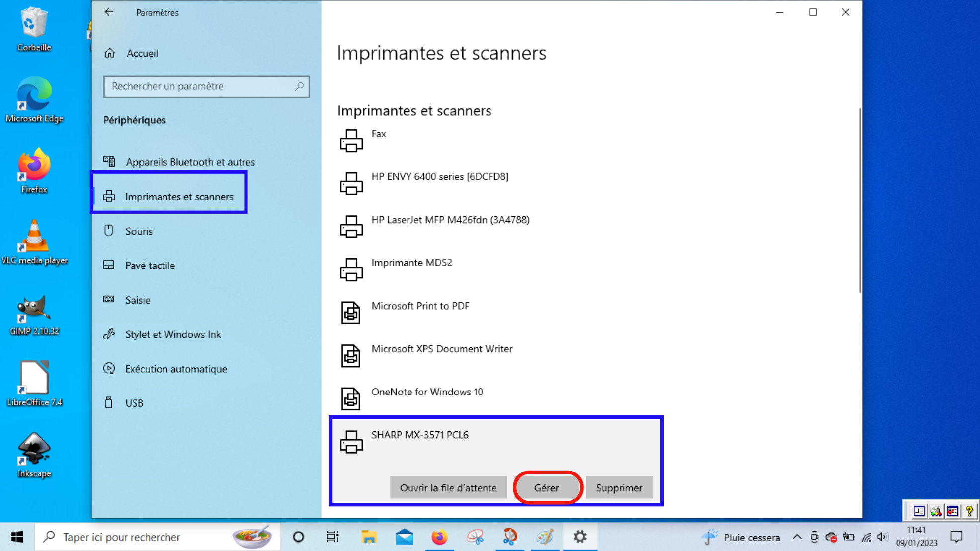Click the Meet Now camera tray icon
This screenshot has height=551, width=980.
coord(814,537)
